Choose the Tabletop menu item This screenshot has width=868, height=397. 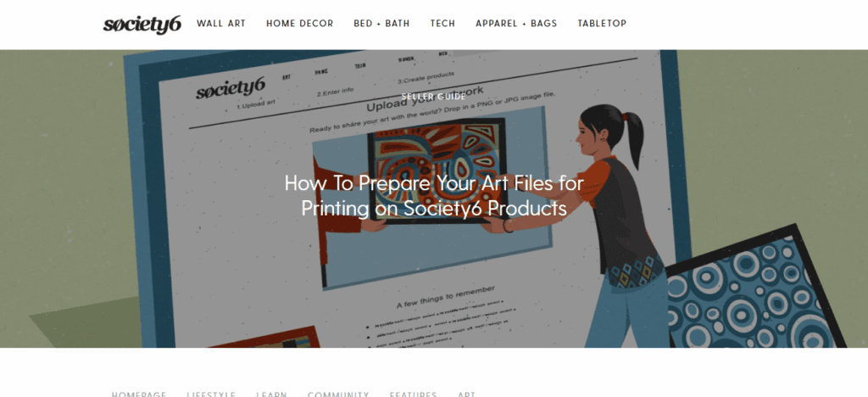coord(603,24)
